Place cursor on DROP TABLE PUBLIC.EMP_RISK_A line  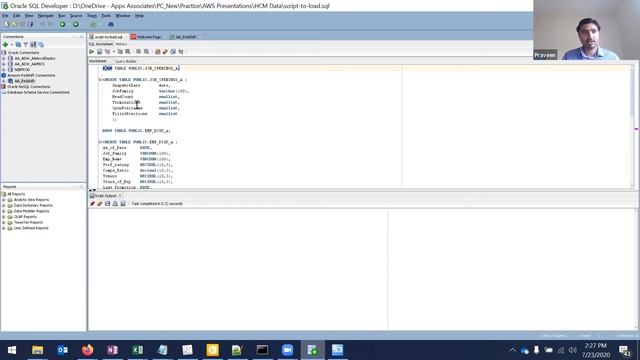pos(136,131)
